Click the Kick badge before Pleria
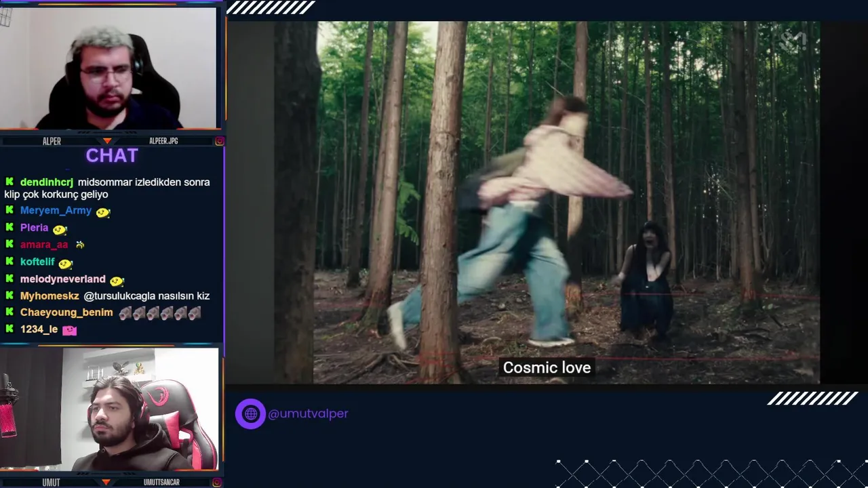The width and height of the screenshot is (868, 488). (9, 227)
